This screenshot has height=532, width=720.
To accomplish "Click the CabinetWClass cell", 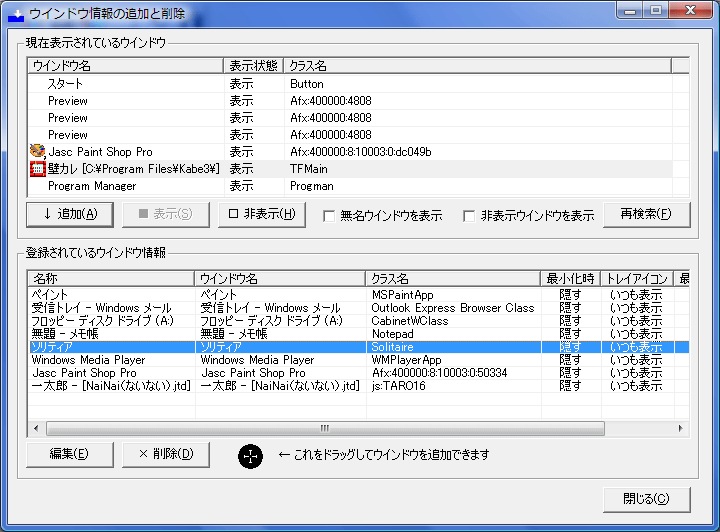I will (410, 321).
